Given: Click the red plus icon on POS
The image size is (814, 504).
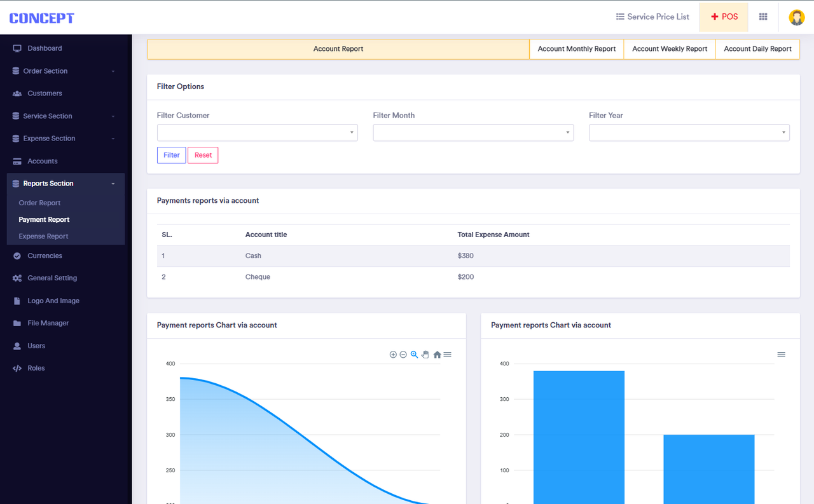Looking at the screenshot, I should click(715, 17).
